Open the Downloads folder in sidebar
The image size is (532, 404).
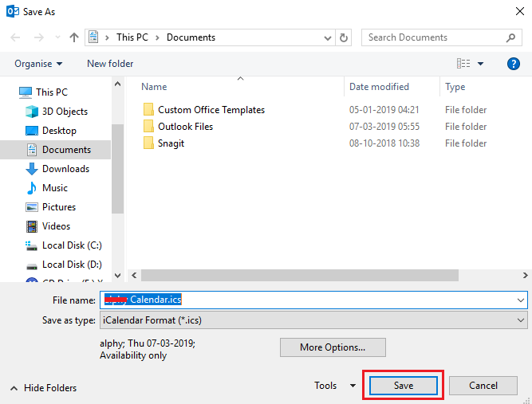tap(65, 169)
